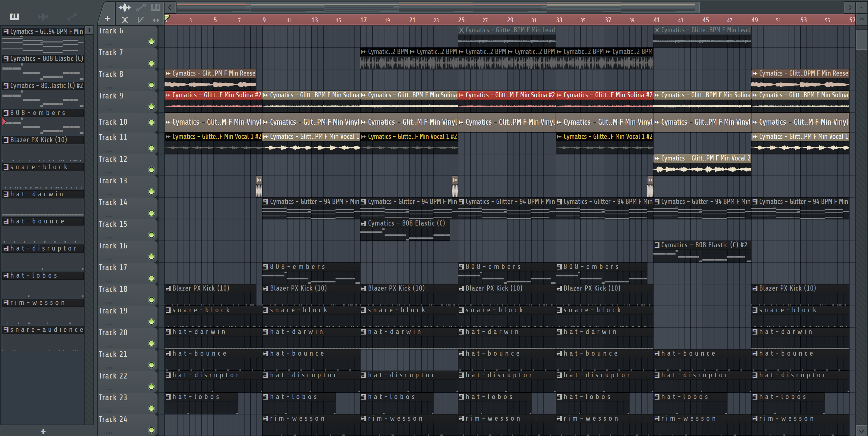Select hat - darwin pattern in picker
Image resolution: width=868 pixels, height=436 pixels.
tap(43, 194)
